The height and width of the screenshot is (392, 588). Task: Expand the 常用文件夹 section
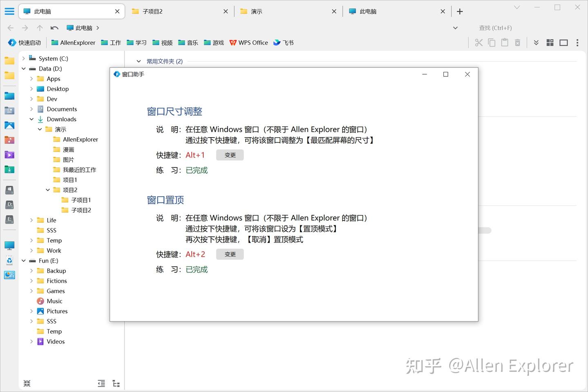(138, 61)
